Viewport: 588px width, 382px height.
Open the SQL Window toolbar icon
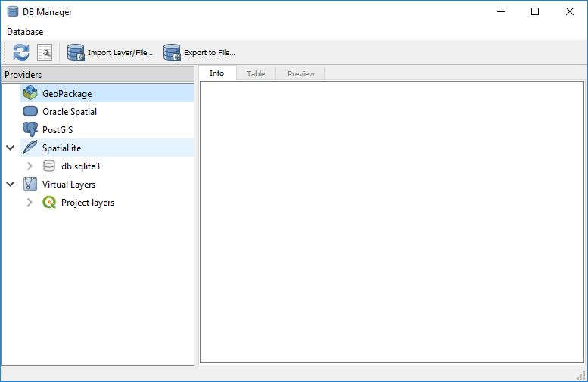click(x=45, y=52)
